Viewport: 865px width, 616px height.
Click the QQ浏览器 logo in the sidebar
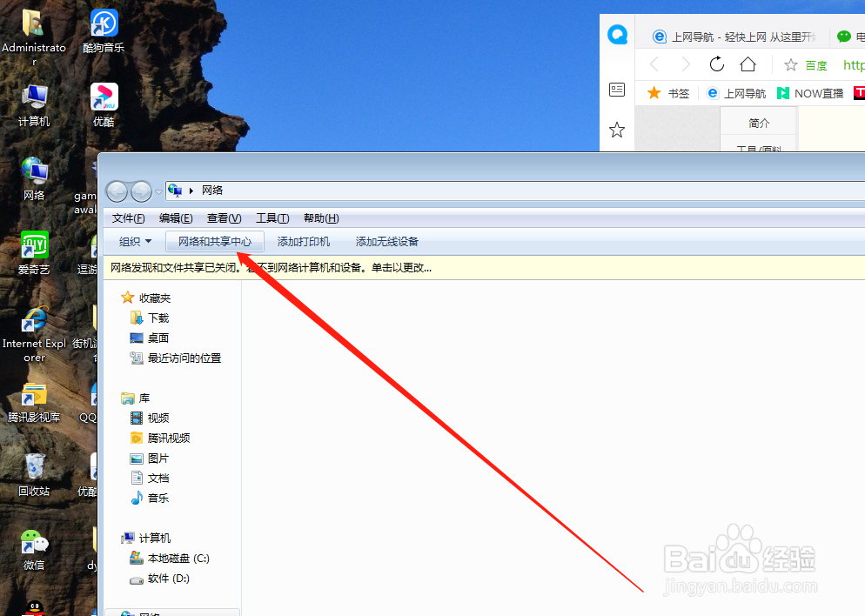[618, 35]
